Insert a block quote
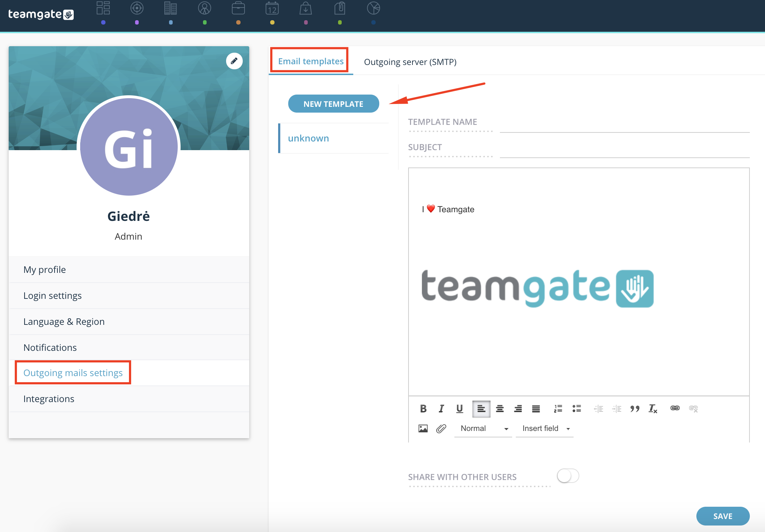The height and width of the screenshot is (532, 765). pyautogui.click(x=635, y=409)
